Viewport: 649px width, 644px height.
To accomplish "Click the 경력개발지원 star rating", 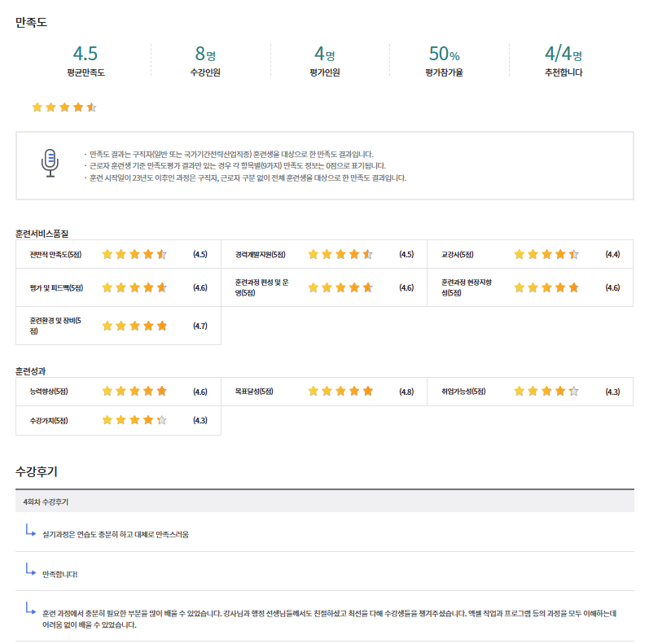I will pos(340,254).
